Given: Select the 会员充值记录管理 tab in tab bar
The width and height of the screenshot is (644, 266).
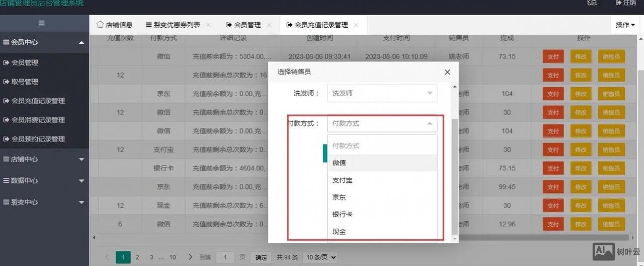Looking at the screenshot, I should pos(317,25).
